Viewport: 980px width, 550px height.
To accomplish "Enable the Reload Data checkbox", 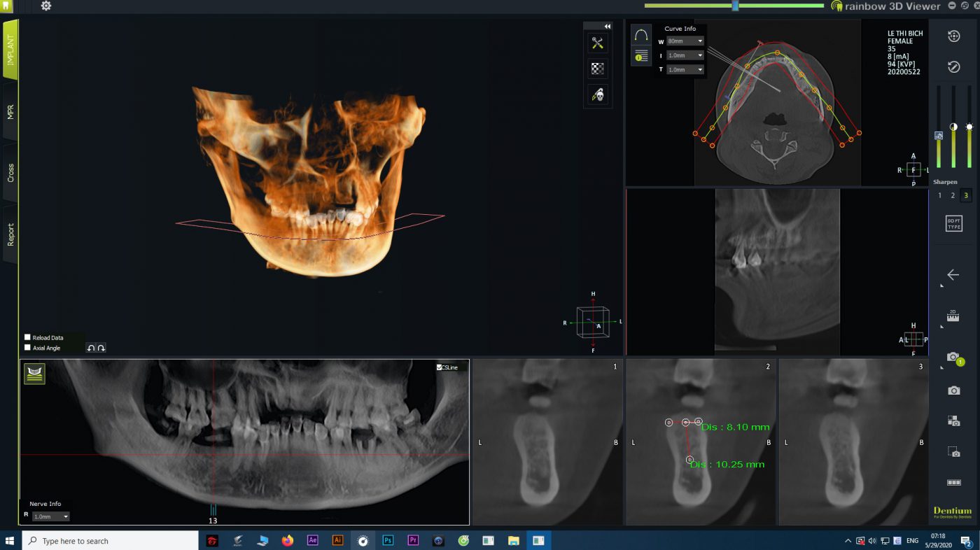I will pos(27,337).
